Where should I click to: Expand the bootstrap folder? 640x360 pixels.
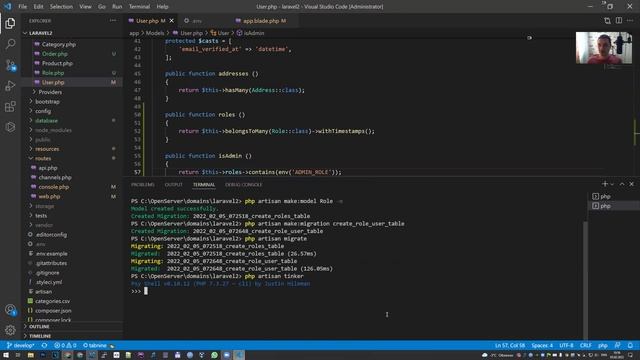click(47, 102)
